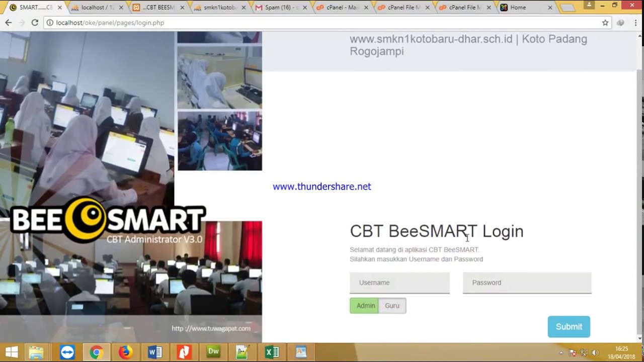Switch to the first cPanel File Manager tab
Viewport: 644px width, 362px height.
(x=404, y=8)
